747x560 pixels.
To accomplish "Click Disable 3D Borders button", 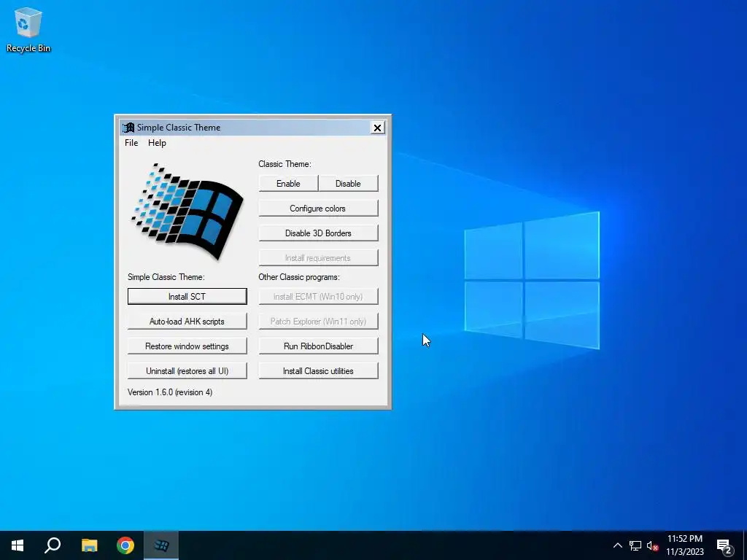I will 318,233.
